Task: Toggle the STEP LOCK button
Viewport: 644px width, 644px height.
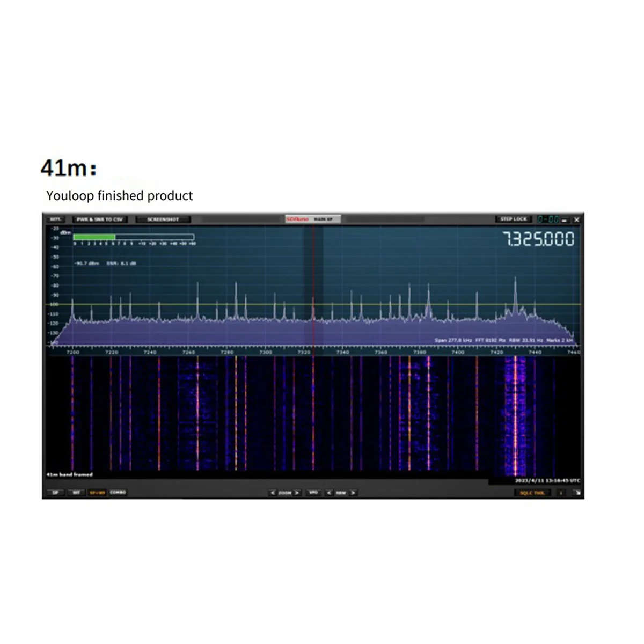Action: click(x=514, y=219)
